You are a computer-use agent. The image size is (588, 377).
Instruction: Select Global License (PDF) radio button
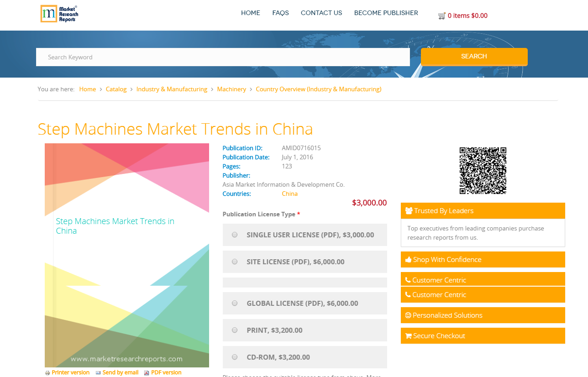(x=235, y=304)
